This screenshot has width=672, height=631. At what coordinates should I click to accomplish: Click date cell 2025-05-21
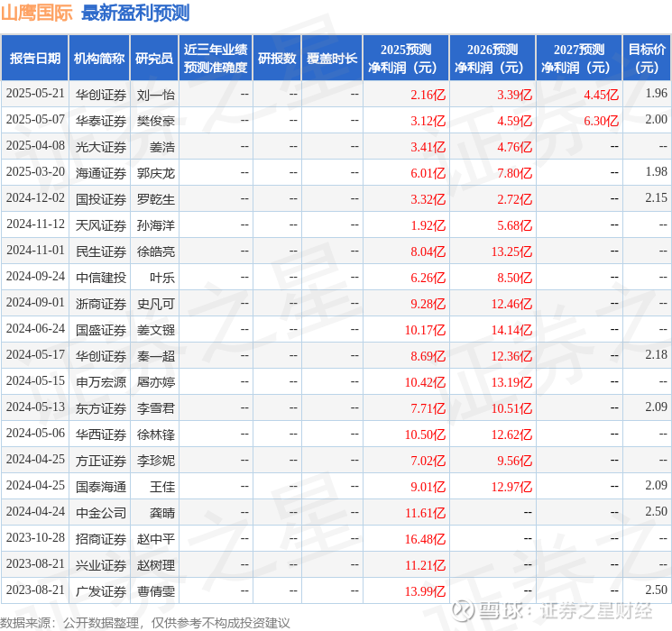coord(35,94)
